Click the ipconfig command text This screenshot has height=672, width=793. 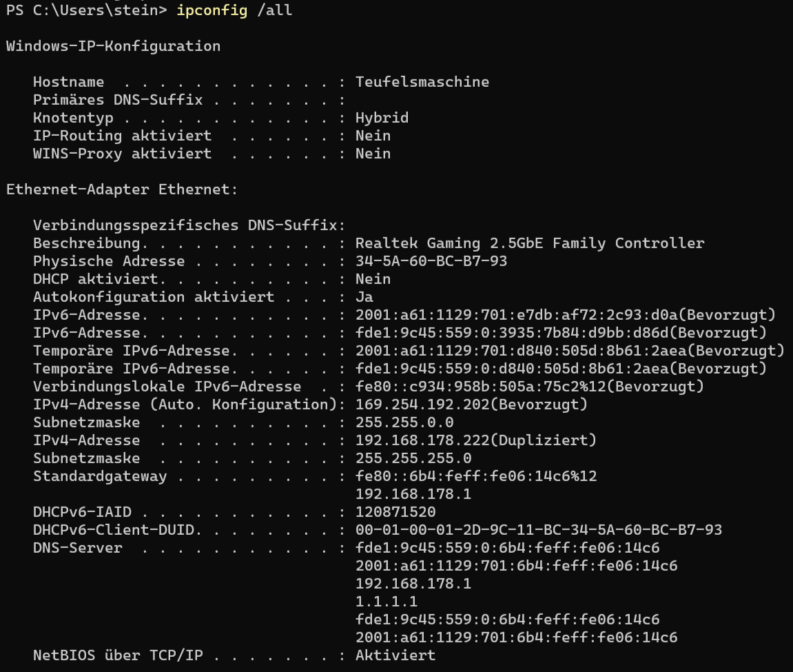coord(212,10)
